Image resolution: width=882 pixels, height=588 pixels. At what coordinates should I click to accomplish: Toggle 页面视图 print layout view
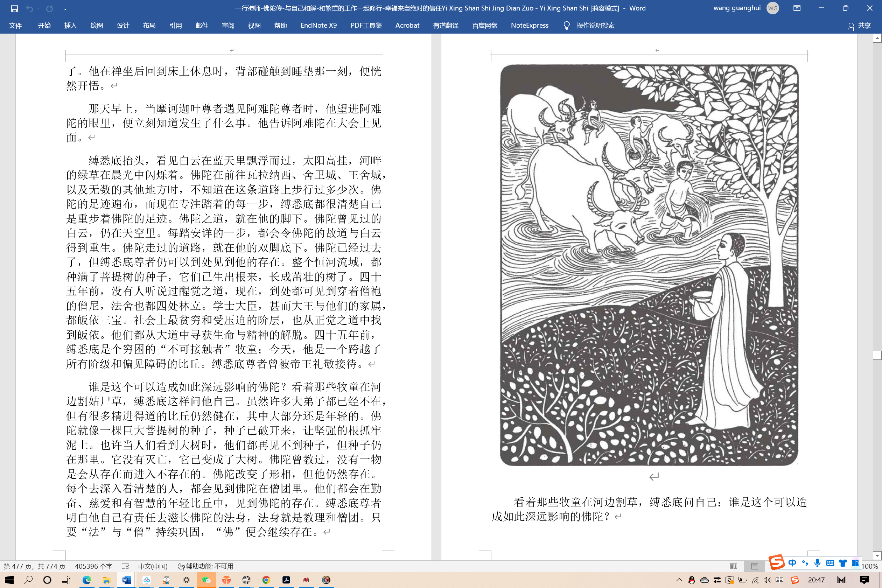(755, 566)
